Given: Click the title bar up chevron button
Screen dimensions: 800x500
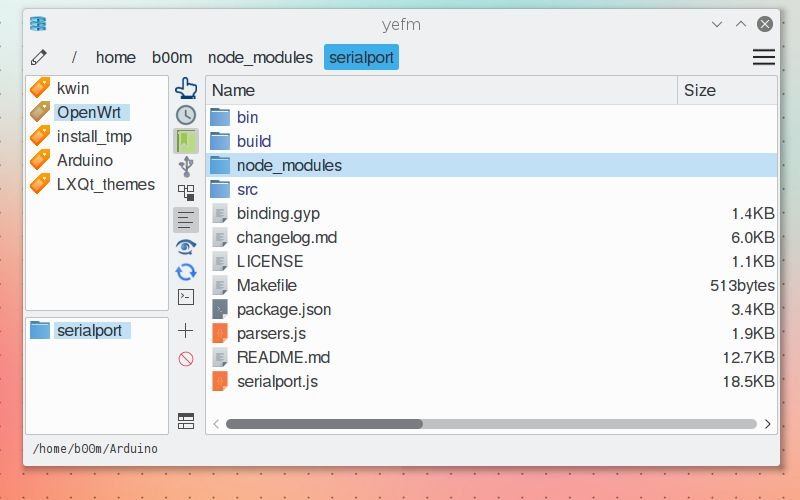Looking at the screenshot, I should [x=740, y=24].
